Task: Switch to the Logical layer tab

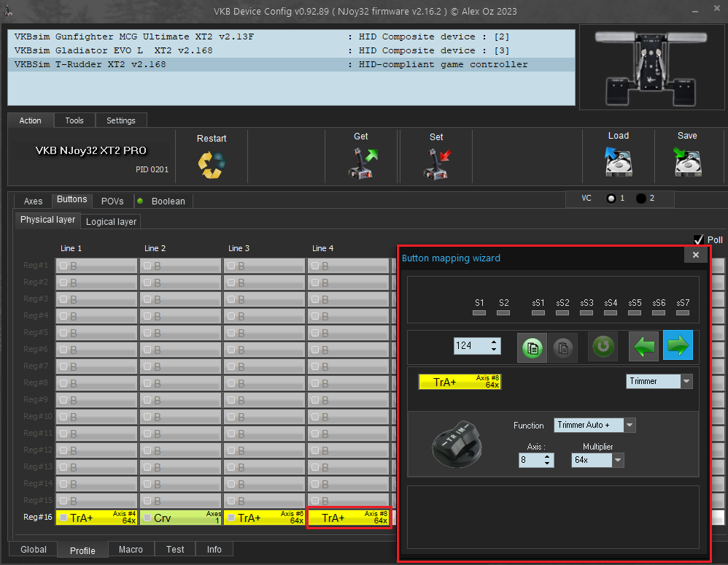Action: [111, 221]
